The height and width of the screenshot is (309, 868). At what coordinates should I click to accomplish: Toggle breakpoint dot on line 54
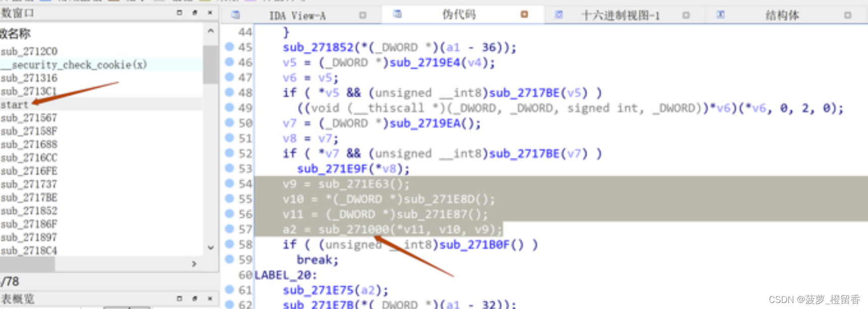pyautogui.click(x=229, y=183)
